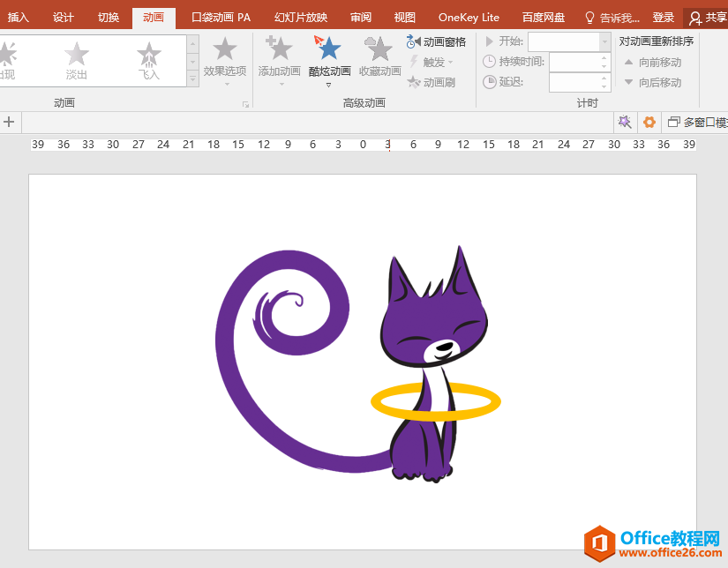The image size is (728, 568).
Task: Click the 酷炫动画 blue star icon
Action: pos(329,49)
